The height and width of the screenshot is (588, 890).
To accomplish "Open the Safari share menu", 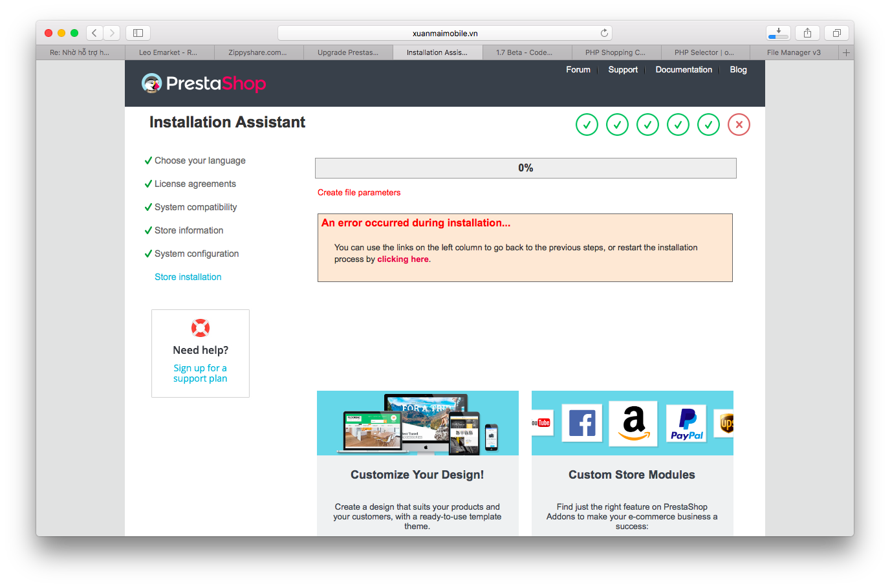I will (x=807, y=33).
